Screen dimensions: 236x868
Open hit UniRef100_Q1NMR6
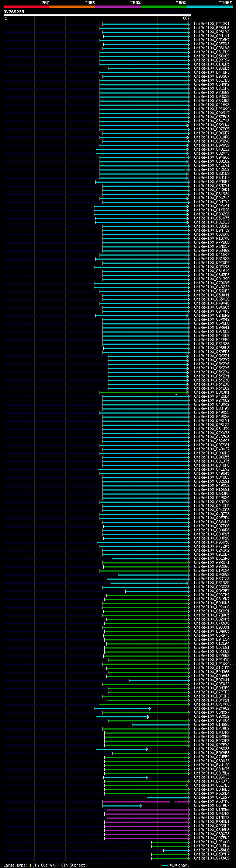tap(212, 809)
